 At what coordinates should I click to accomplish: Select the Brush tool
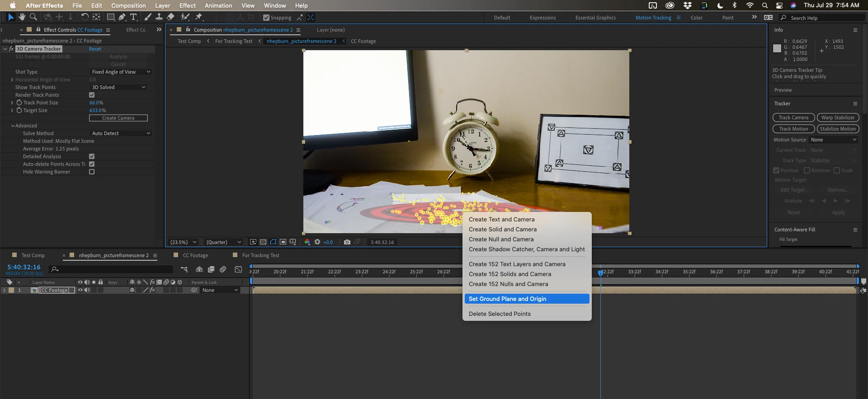pos(148,17)
